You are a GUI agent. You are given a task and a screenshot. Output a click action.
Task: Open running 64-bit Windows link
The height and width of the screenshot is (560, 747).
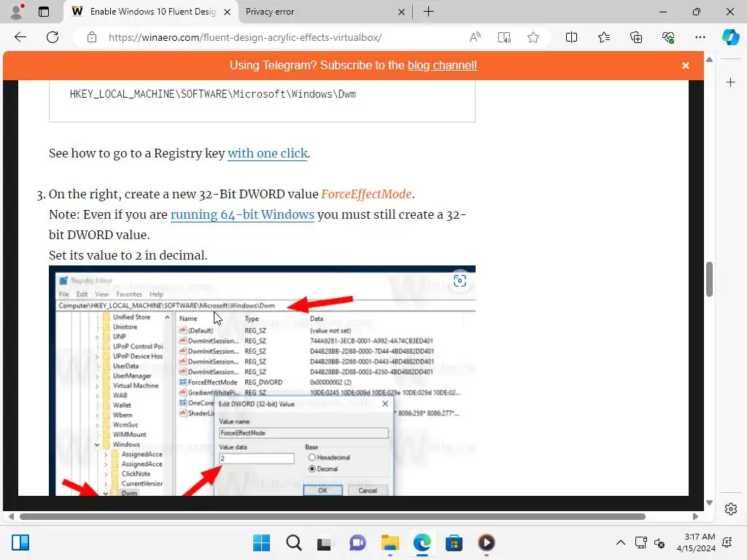coord(242,215)
